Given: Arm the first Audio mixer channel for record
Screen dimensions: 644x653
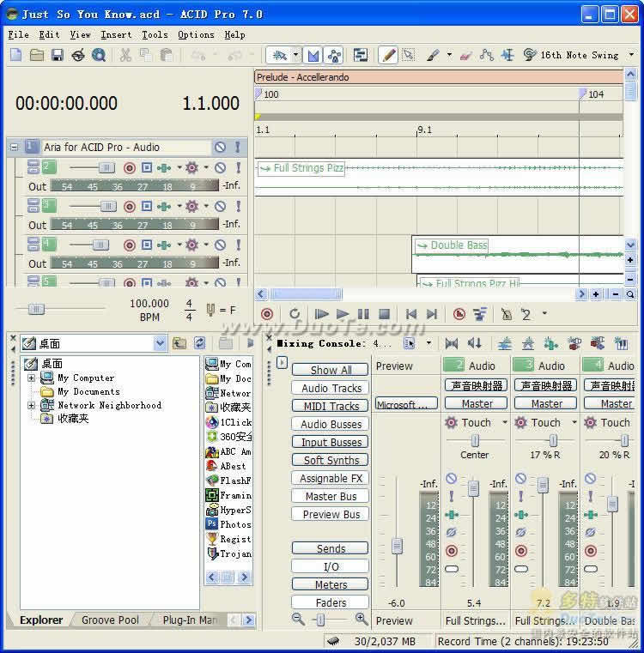Looking at the screenshot, I should (x=452, y=551).
